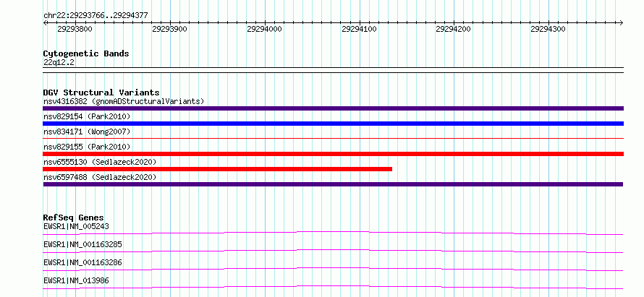This screenshot has width=644, height=297.
Task: Click the right arrow of the ruler
Action: pos(622,22)
